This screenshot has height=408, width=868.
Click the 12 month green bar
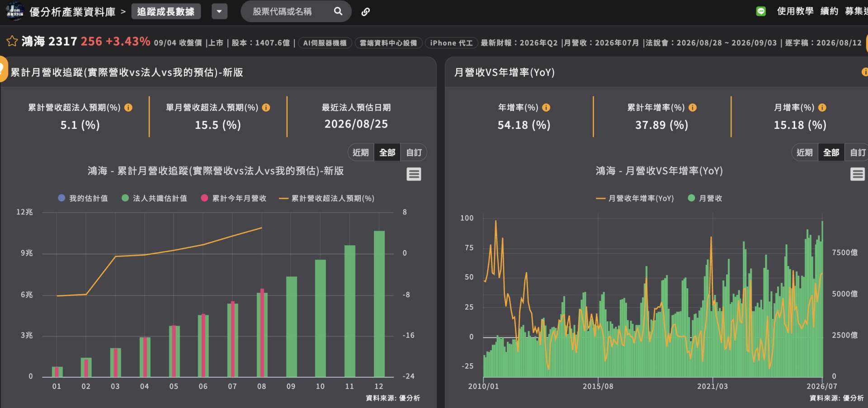[379, 304]
